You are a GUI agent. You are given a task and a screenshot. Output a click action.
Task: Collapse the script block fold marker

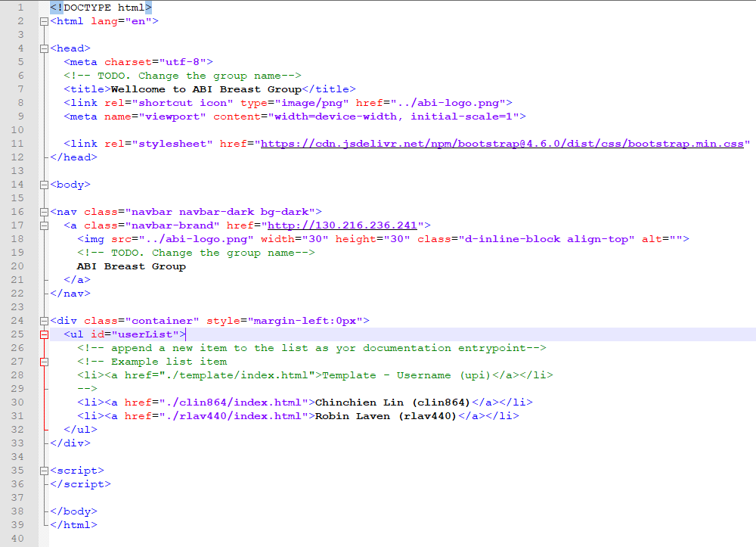point(44,471)
